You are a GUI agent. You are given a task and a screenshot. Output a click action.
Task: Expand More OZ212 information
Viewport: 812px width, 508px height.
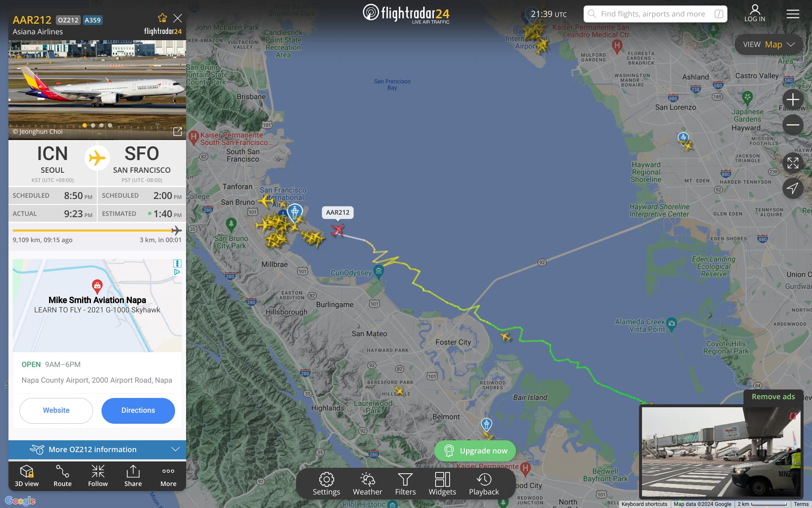tap(97, 450)
